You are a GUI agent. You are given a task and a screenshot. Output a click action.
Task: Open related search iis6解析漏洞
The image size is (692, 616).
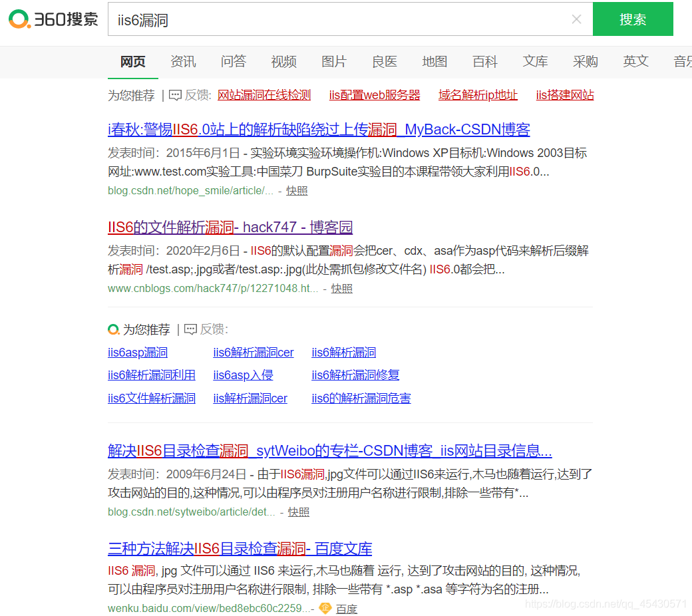point(344,352)
